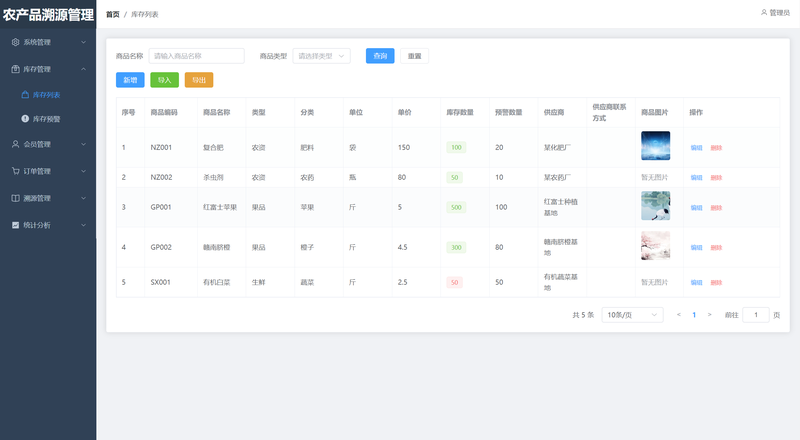Click the 库存管理 box icon in sidebar
This screenshot has height=440, width=800.
(15, 69)
